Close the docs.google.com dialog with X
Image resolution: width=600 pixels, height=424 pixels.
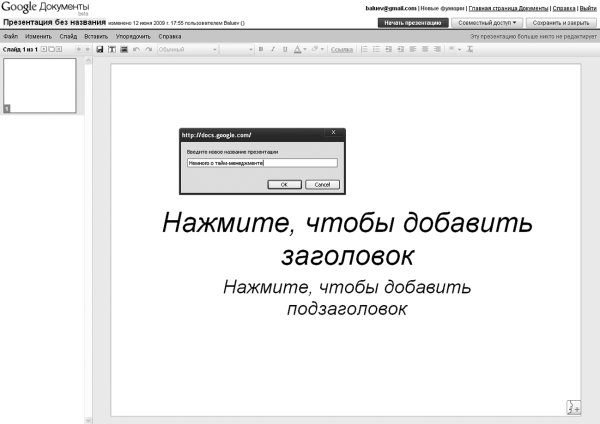333,132
